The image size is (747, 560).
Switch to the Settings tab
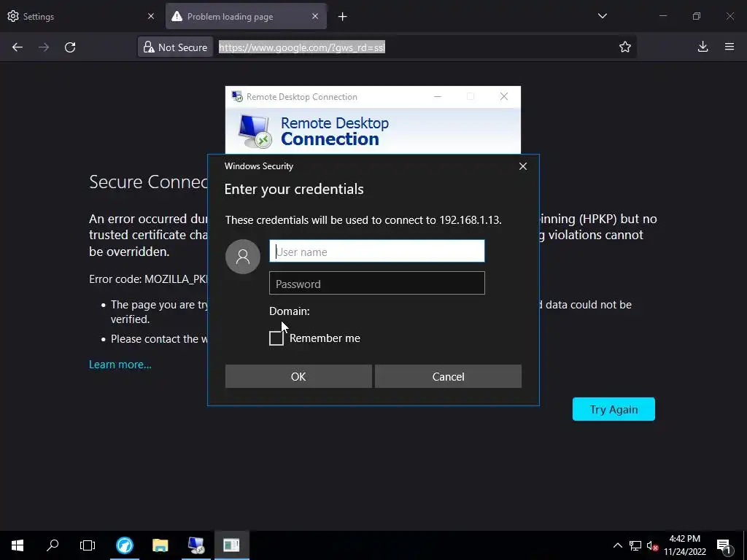tap(81, 16)
